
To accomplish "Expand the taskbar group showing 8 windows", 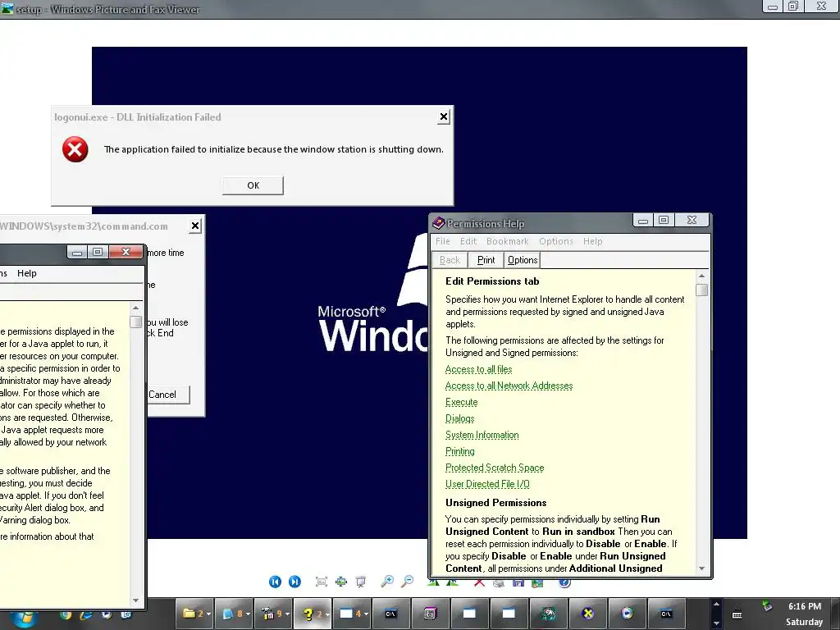I will pos(234,614).
